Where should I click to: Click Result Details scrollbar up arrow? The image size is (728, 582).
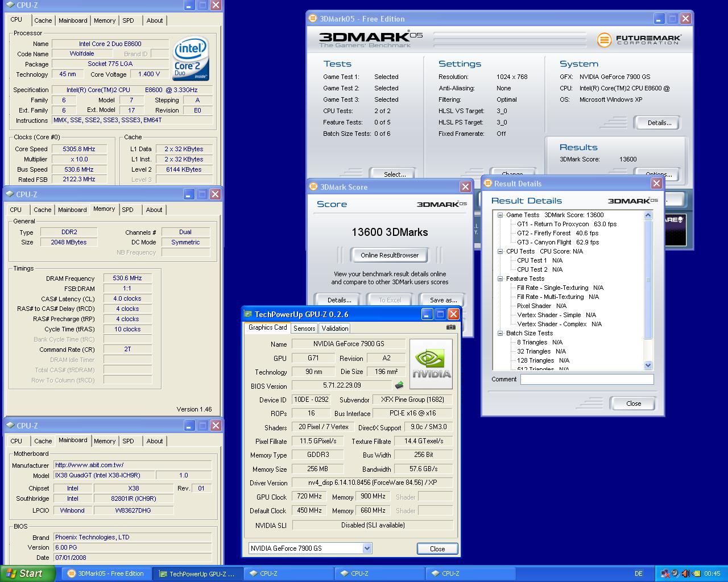pos(648,215)
